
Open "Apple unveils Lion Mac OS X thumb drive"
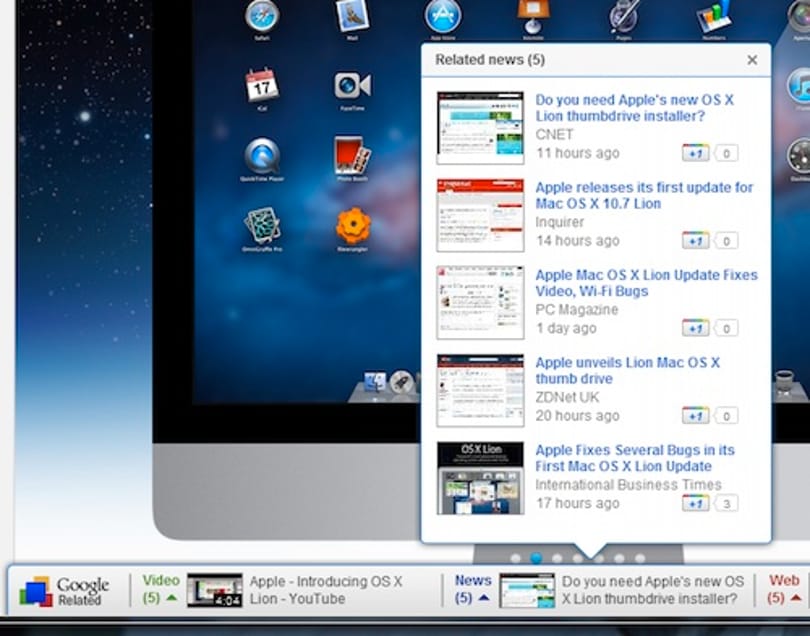(627, 370)
